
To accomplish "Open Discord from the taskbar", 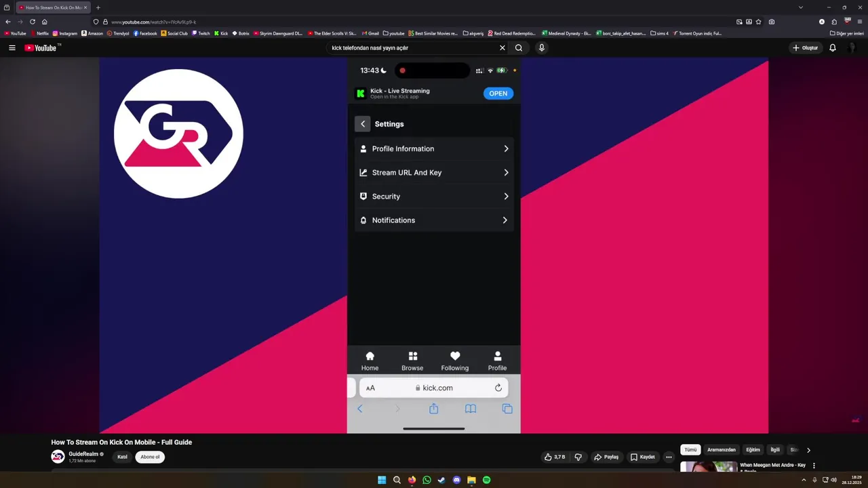I will pos(456,480).
